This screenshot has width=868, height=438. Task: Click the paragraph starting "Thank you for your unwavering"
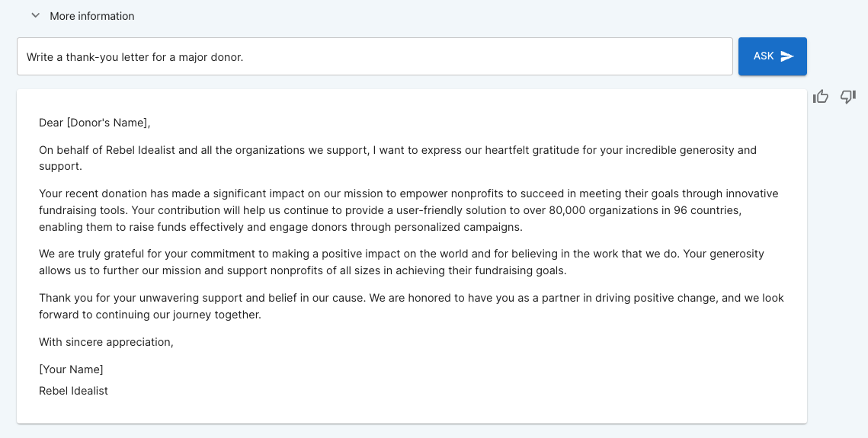(x=412, y=306)
